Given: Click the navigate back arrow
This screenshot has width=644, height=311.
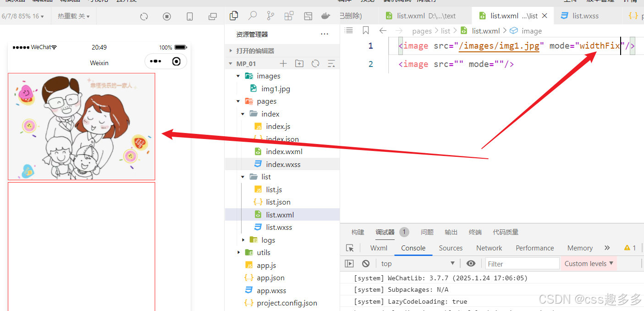Looking at the screenshot, I should [x=383, y=31].
